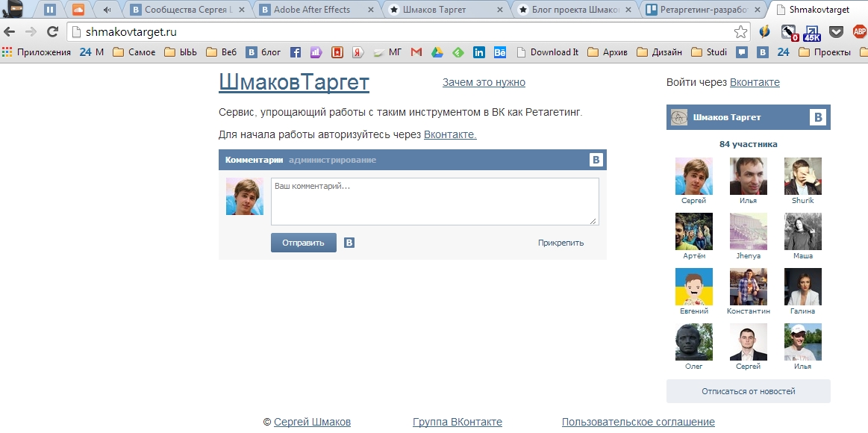Image resolution: width=868 pixels, height=433 pixels.
Task: Open the LinkedIn bookmark
Action: click(x=479, y=52)
